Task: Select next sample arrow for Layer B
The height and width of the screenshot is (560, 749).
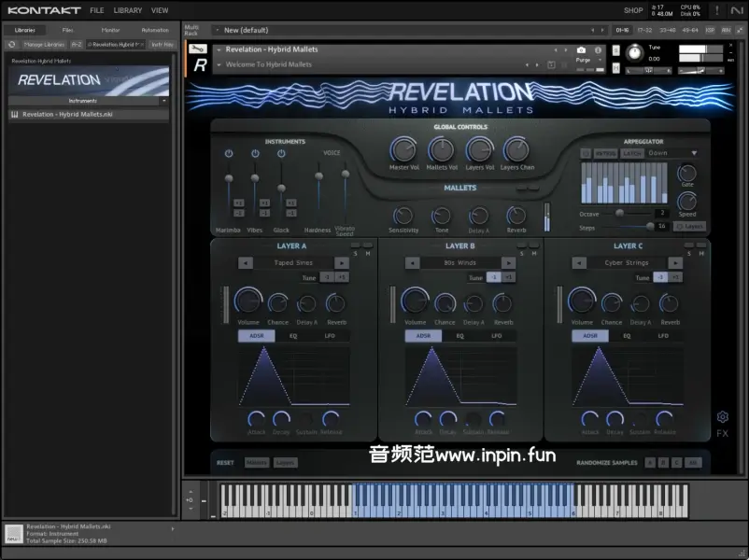Action: (x=508, y=263)
